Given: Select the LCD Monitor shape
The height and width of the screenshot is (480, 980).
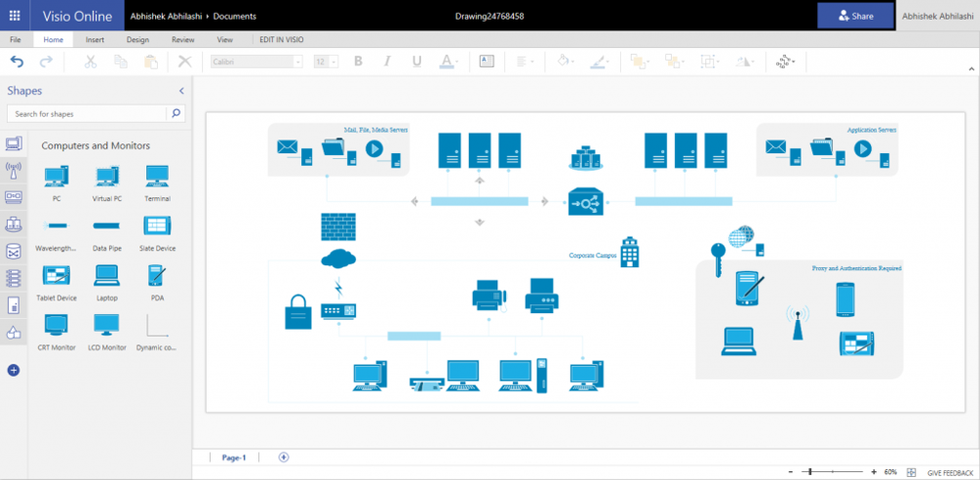Looking at the screenshot, I should tap(107, 333).
